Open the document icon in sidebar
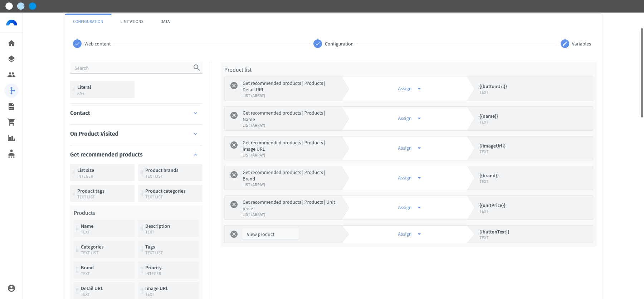 click(11, 106)
